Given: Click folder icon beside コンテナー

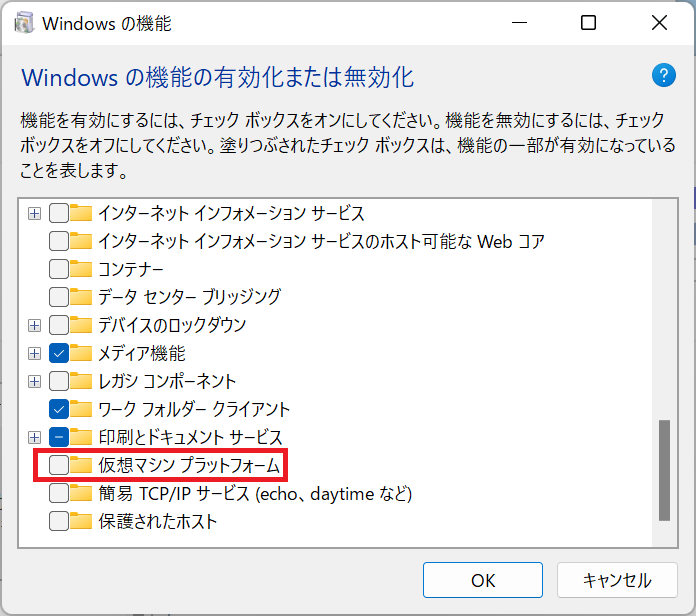Looking at the screenshot, I should pyautogui.click(x=81, y=269).
